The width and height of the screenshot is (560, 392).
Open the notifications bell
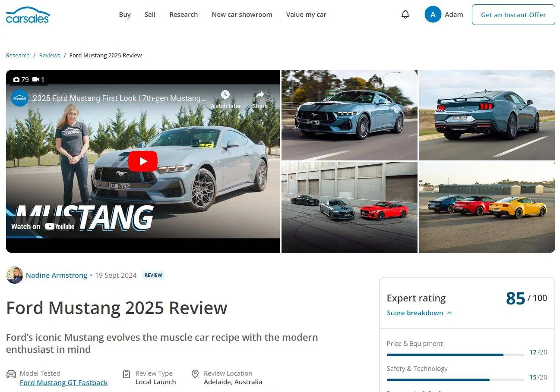405,15
